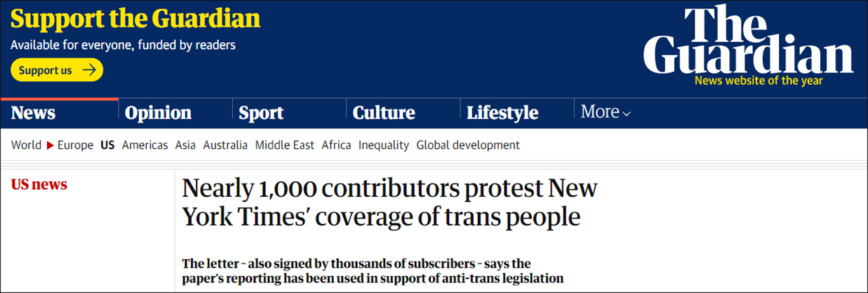Select the US subnav link
The width and height of the screenshot is (868, 293).
coord(107,145)
